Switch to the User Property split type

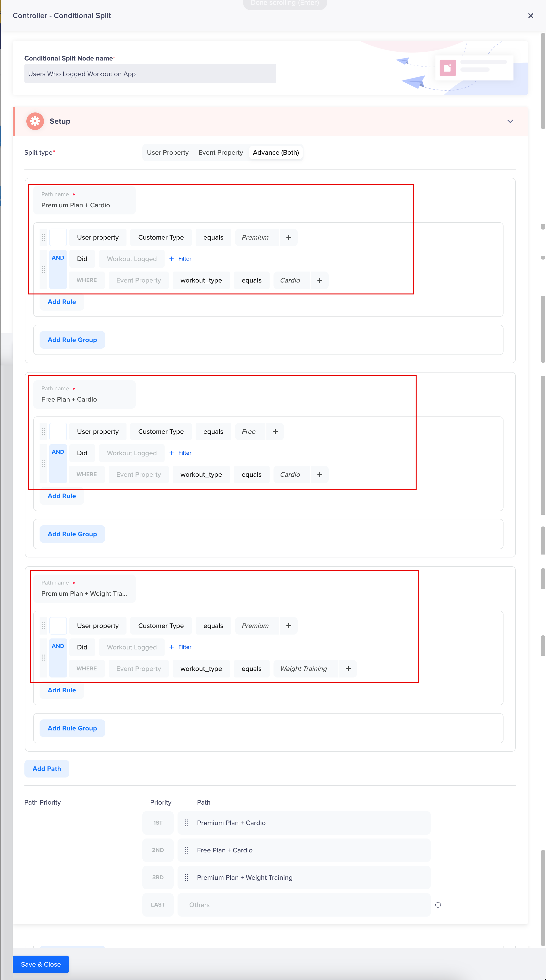pyautogui.click(x=168, y=152)
